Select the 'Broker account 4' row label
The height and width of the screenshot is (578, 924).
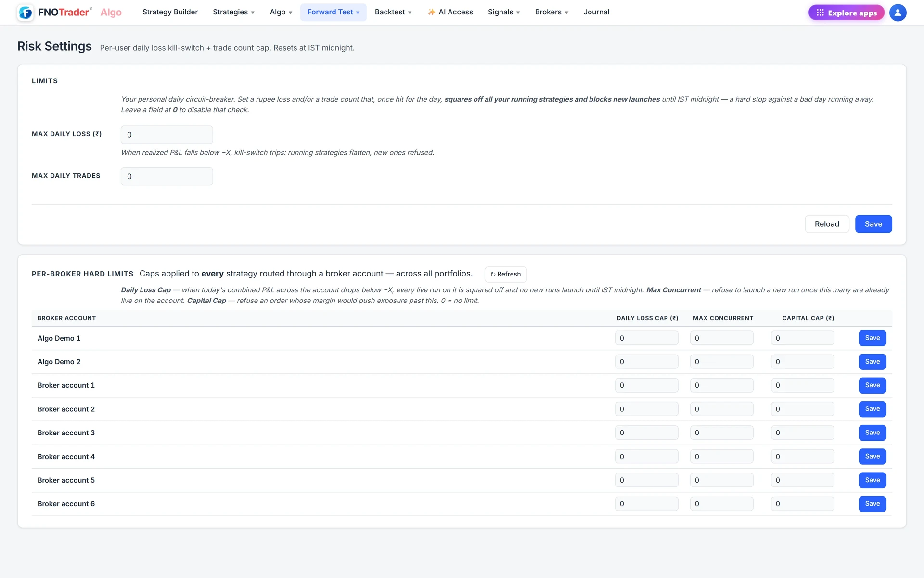coord(66,457)
